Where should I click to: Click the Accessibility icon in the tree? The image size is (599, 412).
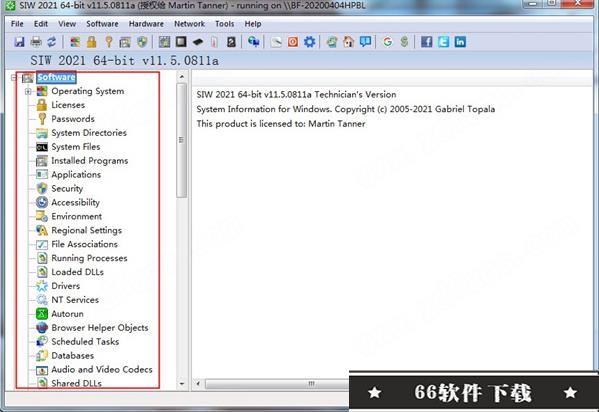pyautogui.click(x=42, y=203)
